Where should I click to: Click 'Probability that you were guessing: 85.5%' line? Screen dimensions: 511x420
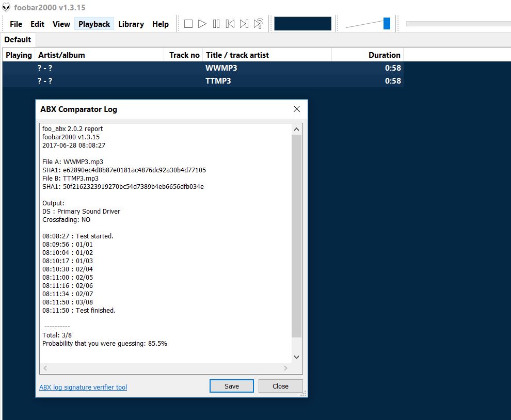coord(105,344)
